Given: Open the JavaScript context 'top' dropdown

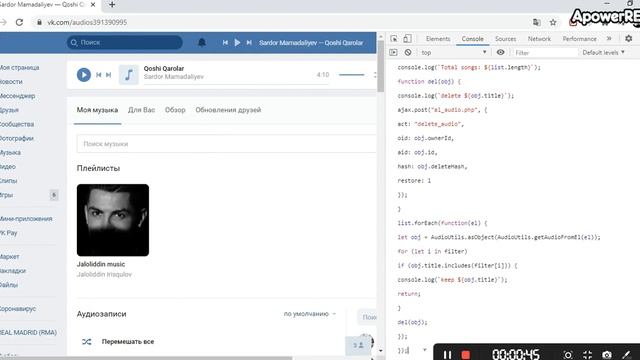Looking at the screenshot, I should 454,52.
